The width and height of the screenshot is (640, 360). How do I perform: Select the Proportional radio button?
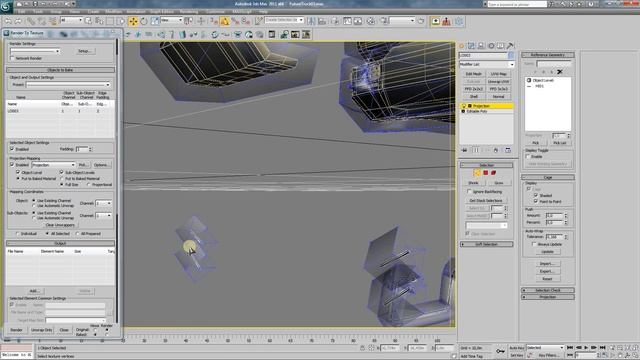click(89, 184)
